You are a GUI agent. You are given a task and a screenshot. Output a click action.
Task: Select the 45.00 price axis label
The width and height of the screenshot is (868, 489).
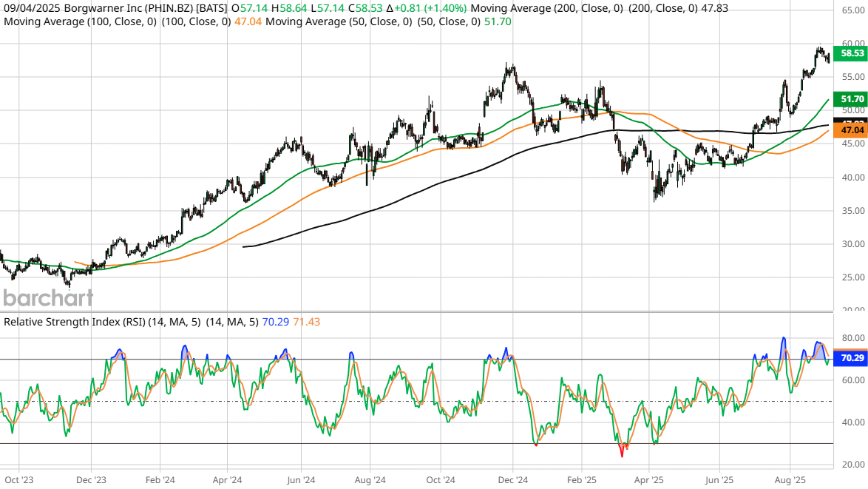pyautogui.click(x=853, y=144)
